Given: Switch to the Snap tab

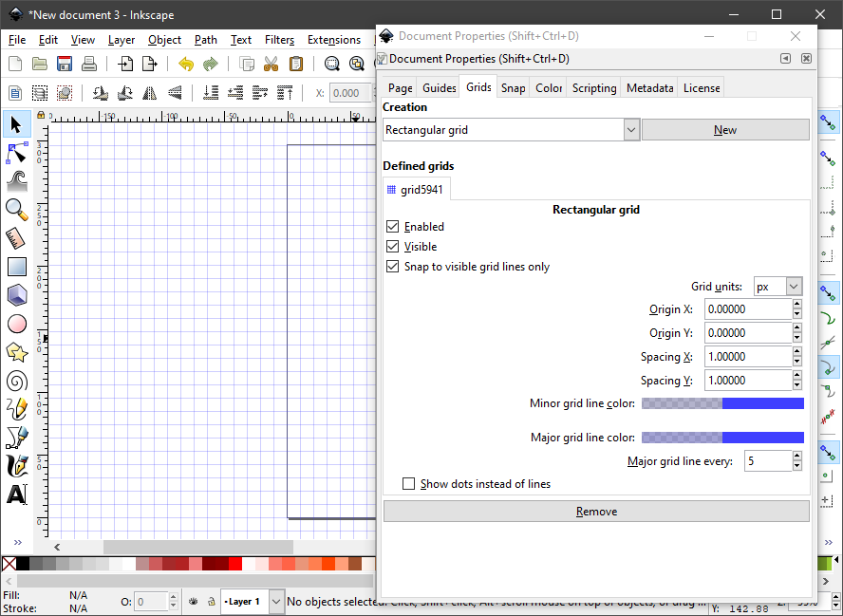Looking at the screenshot, I should tap(513, 87).
